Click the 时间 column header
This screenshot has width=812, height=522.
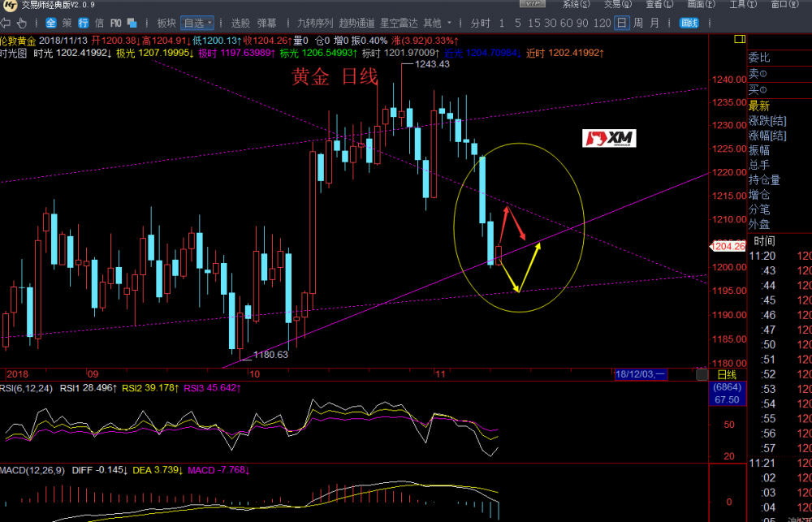point(764,241)
